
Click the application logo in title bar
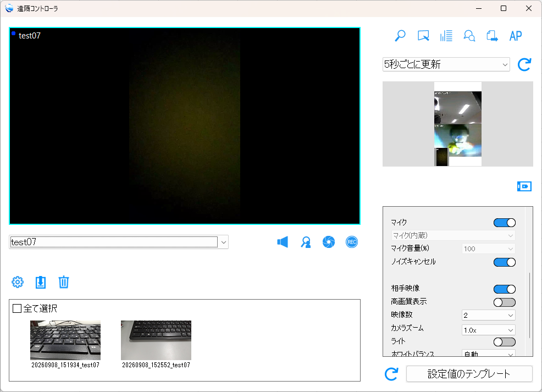9,8
